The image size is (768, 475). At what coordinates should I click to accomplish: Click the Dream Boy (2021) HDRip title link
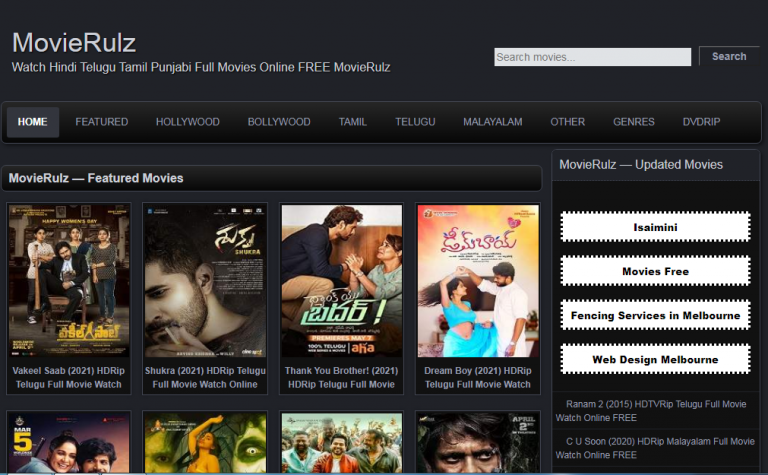[x=478, y=378]
